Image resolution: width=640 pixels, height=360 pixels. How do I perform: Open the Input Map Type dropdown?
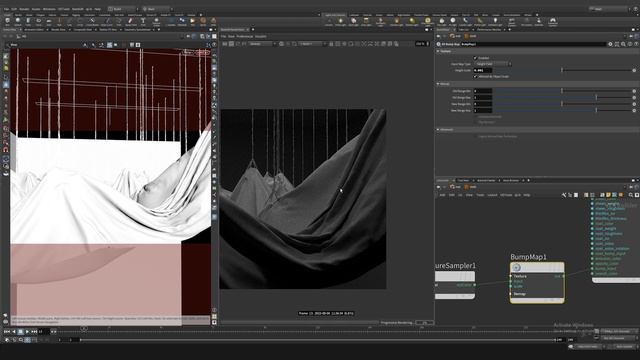point(492,64)
